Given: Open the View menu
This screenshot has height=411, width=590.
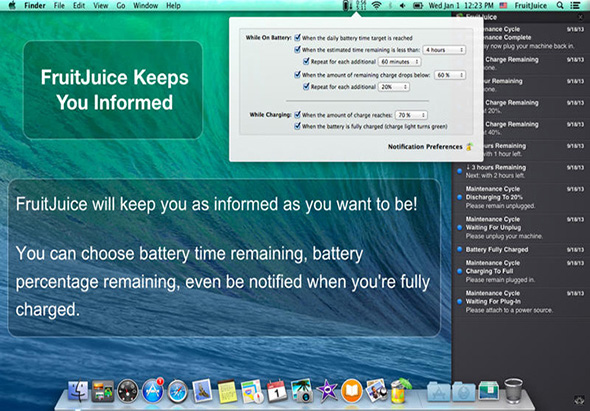Looking at the screenshot, I should click(x=100, y=6).
